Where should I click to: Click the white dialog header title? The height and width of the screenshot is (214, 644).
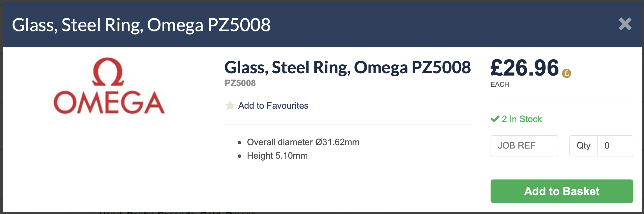[x=141, y=25]
